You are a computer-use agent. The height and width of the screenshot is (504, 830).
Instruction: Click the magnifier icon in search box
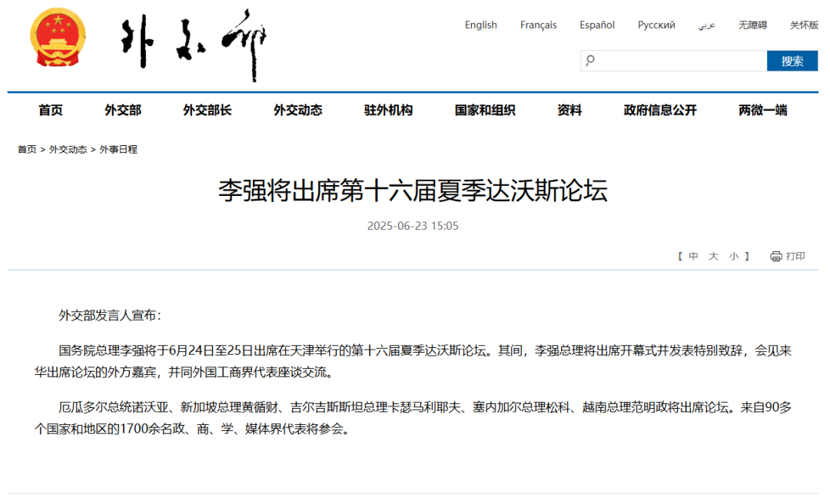tap(590, 61)
